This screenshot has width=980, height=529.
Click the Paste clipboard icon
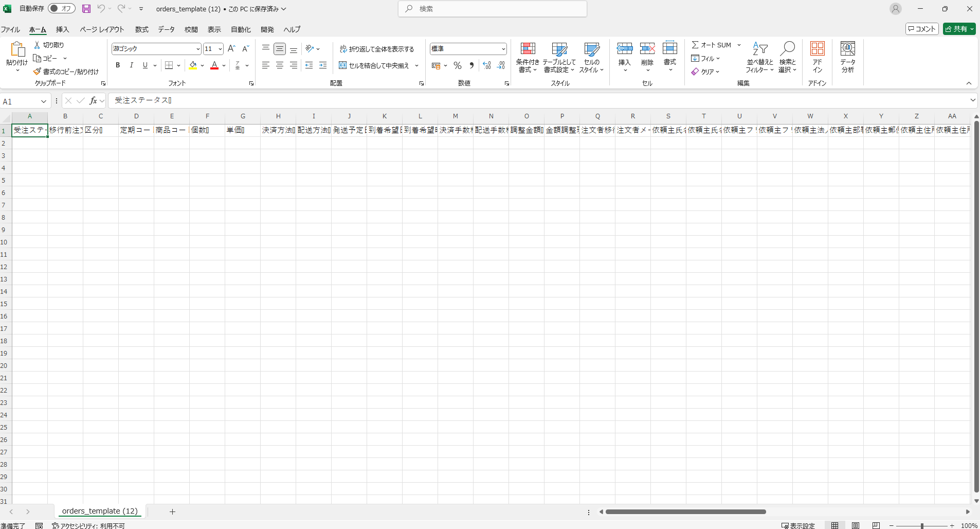point(17,49)
